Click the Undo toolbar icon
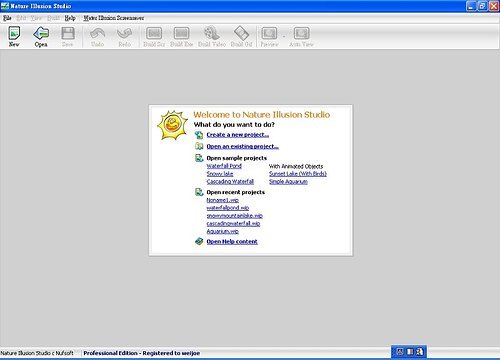This screenshot has width=500, height=360. [97, 33]
